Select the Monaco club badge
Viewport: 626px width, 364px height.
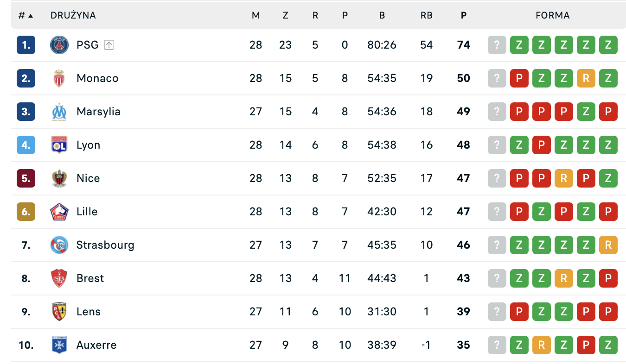click(59, 78)
